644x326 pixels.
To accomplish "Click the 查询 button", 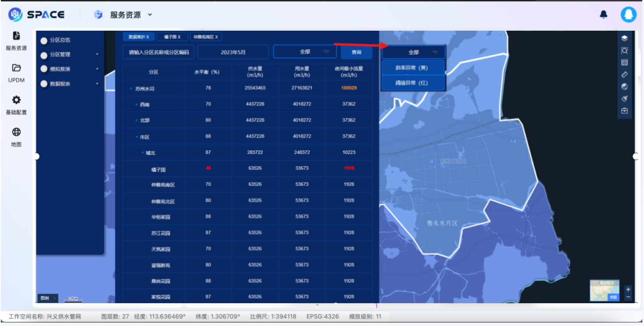I will tap(356, 52).
